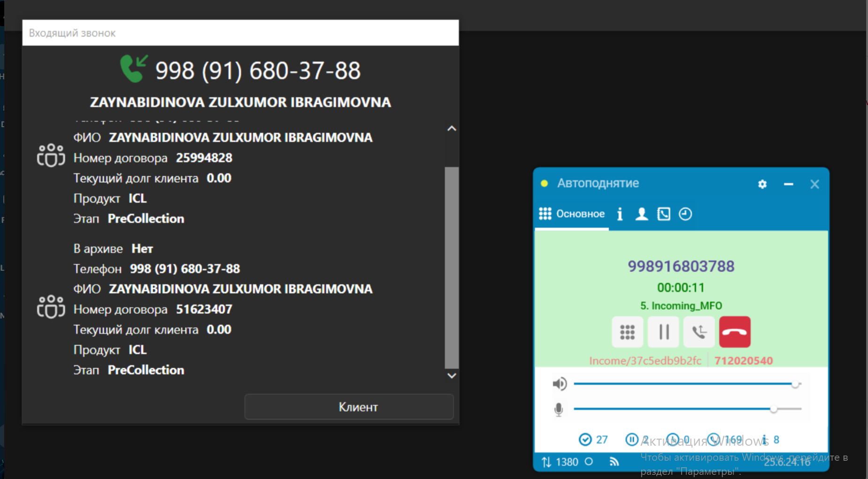This screenshot has height=479, width=868.
Task: Hang up with the red end-call button
Action: 735,332
